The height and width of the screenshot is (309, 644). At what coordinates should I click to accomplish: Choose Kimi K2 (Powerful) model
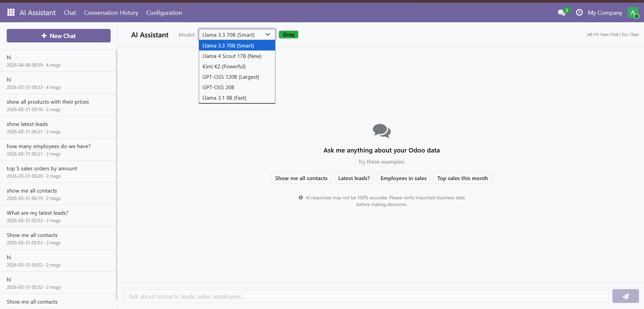tap(224, 67)
